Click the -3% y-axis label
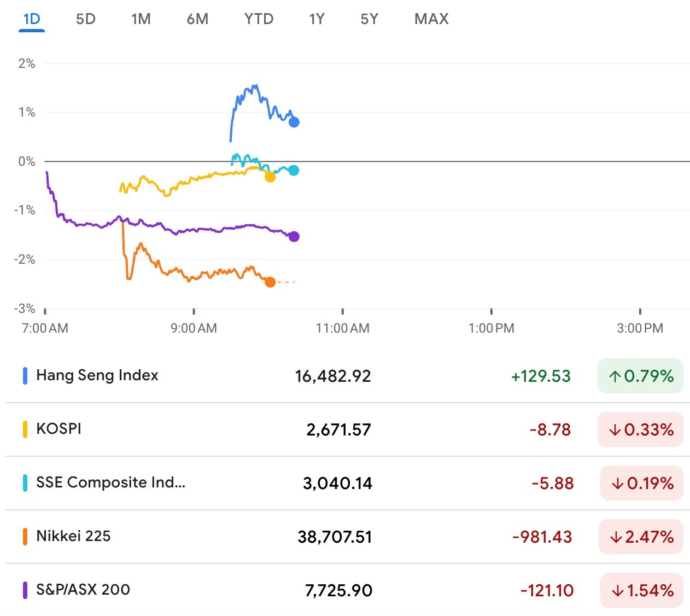Image resolution: width=690 pixels, height=616 pixels. (24, 309)
